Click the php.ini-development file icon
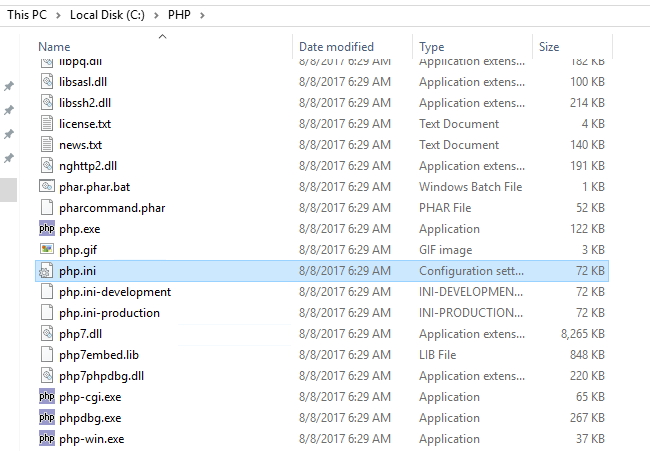This screenshot has width=650, height=451. click(x=47, y=292)
